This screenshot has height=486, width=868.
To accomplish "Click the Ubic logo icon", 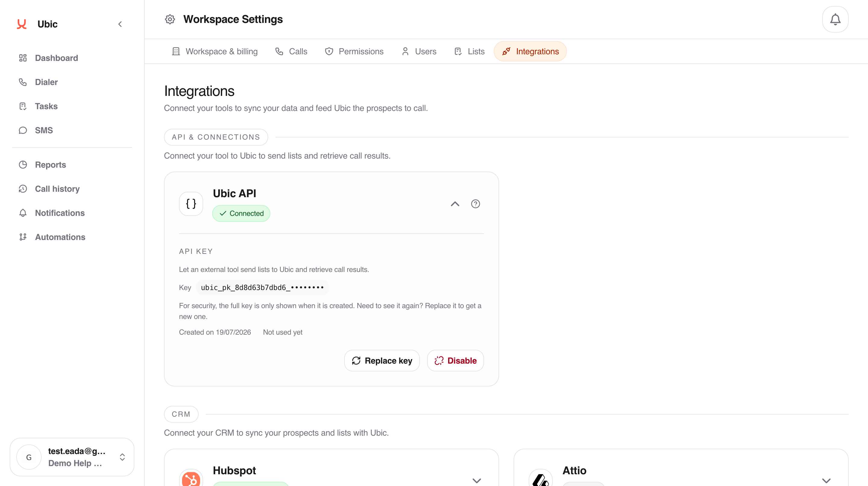I will click(22, 24).
